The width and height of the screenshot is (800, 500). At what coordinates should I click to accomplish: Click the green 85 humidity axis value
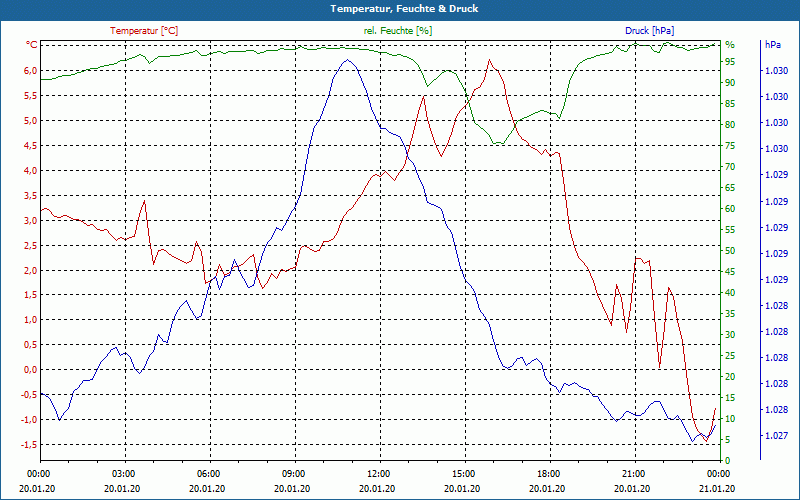pos(730,104)
